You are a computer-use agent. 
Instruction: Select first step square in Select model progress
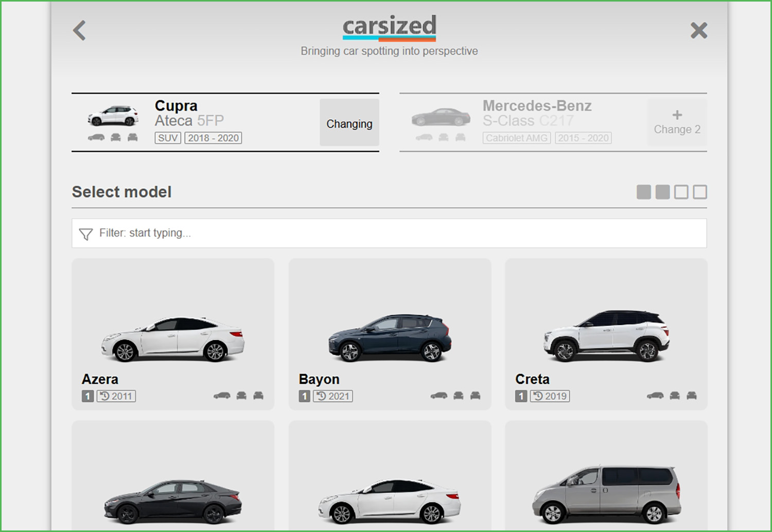(x=644, y=192)
